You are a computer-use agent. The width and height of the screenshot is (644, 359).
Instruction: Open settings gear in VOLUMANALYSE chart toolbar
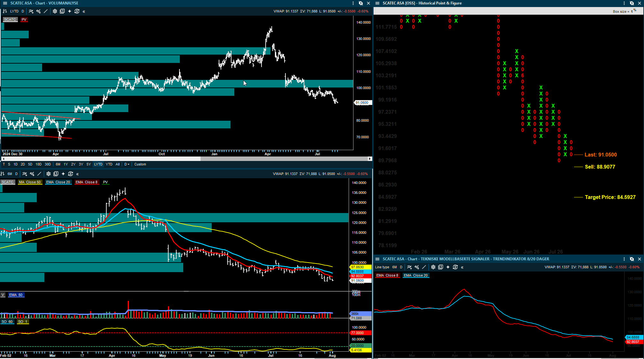point(55,11)
